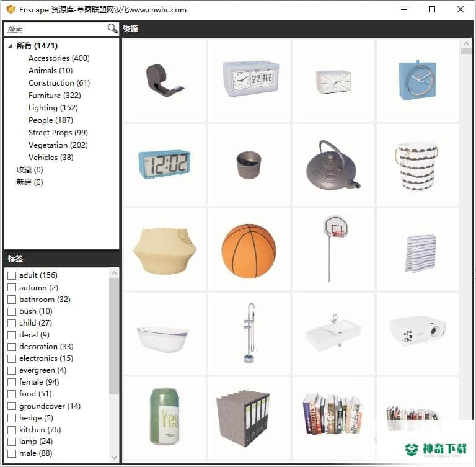Show the Vehicles (38) category
This screenshot has height=467, width=476.
51,158
